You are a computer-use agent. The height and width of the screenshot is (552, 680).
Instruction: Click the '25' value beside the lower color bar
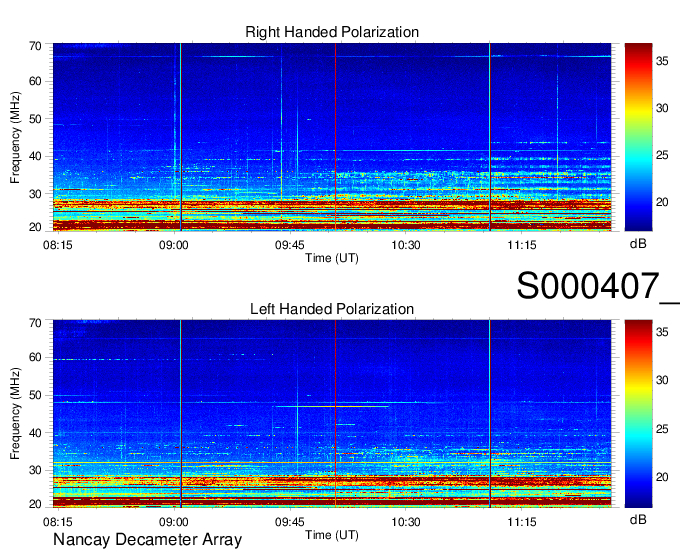click(x=662, y=429)
